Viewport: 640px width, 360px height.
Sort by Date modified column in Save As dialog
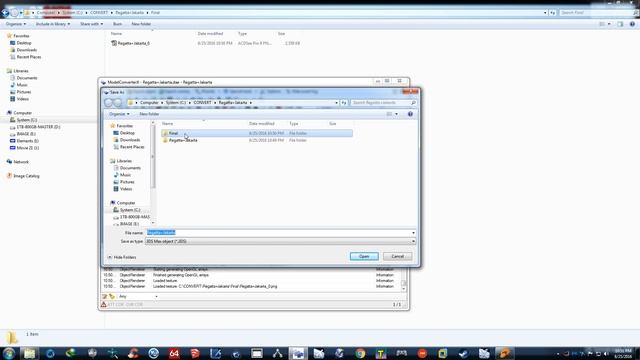pyautogui.click(x=262, y=124)
